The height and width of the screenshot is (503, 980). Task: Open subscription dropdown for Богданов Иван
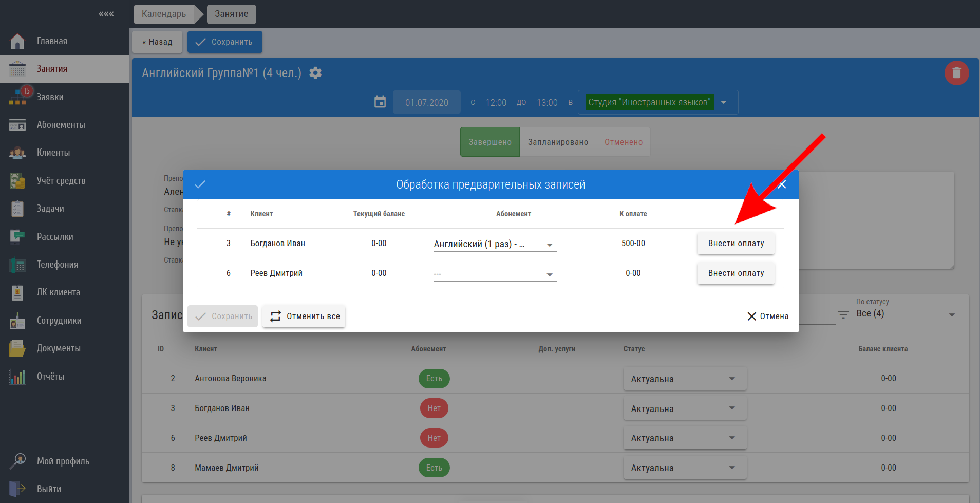(495, 245)
